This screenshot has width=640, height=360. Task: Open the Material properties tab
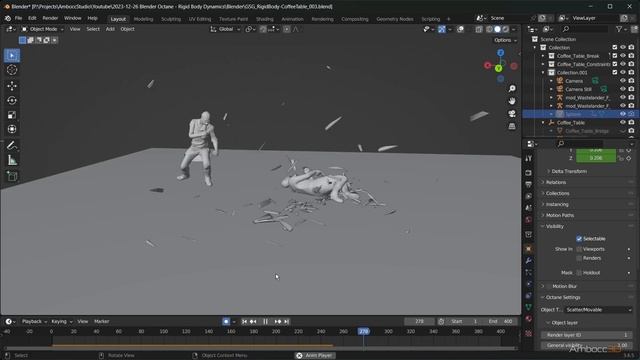(x=529, y=319)
